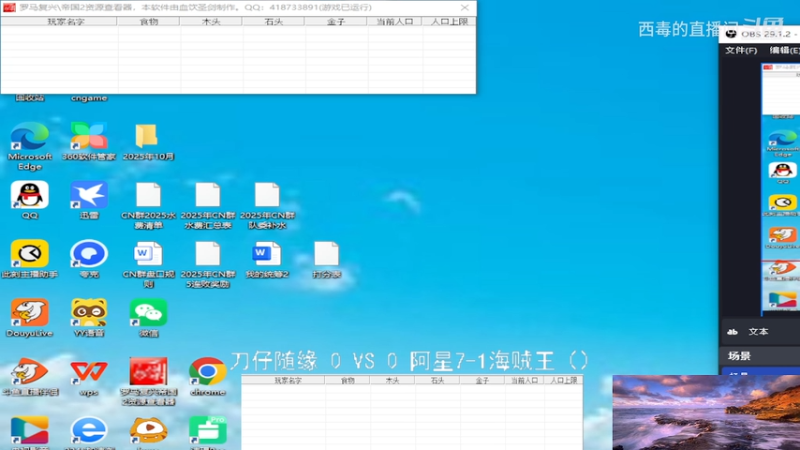Click the resource viewer title bar icon
Image resolution: width=800 pixels, height=450 pixels.
(9, 8)
